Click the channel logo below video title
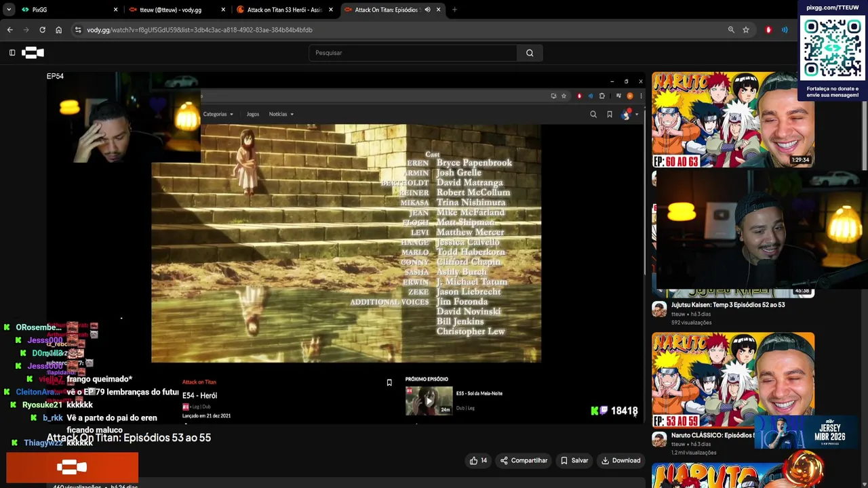Viewport: 868px width, 488px height. pos(72,467)
